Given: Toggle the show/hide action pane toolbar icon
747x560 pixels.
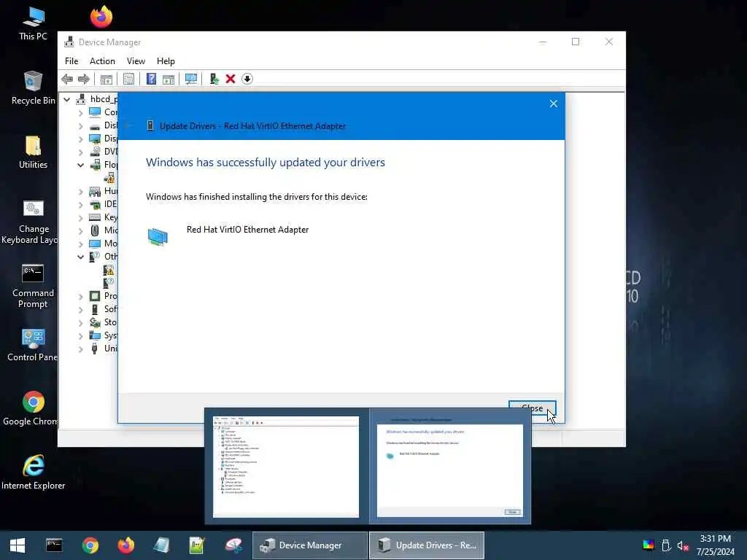Looking at the screenshot, I should tap(169, 79).
